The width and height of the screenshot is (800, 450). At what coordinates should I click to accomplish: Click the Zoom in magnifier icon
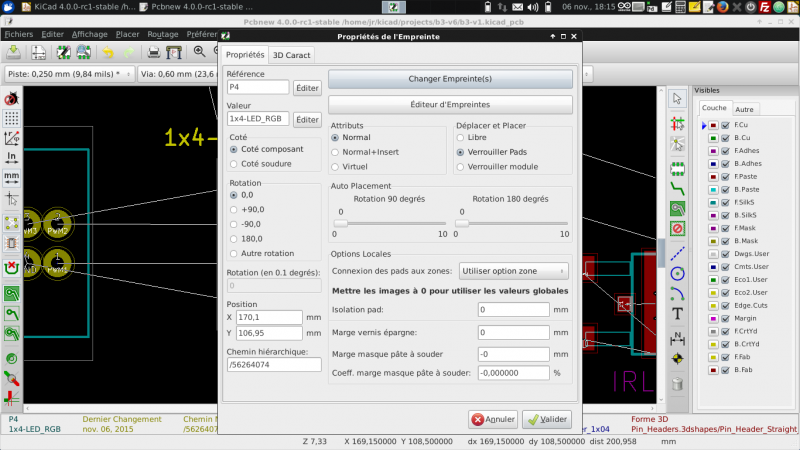coord(199,52)
